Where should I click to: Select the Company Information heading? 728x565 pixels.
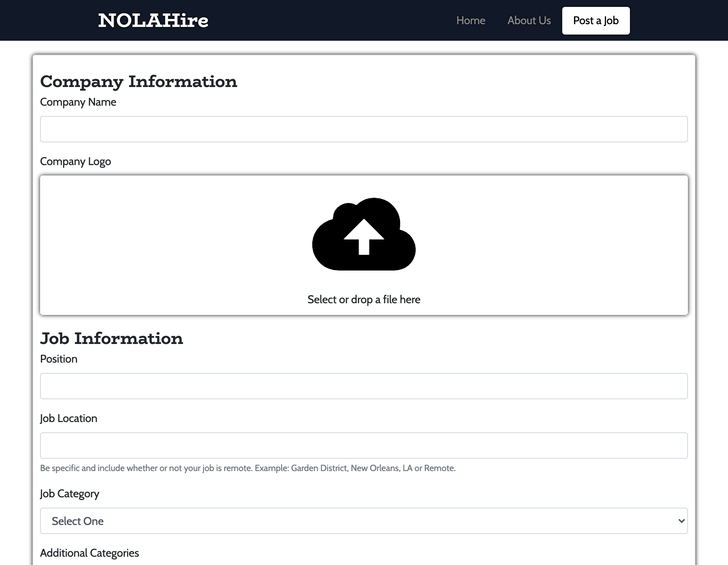click(138, 82)
